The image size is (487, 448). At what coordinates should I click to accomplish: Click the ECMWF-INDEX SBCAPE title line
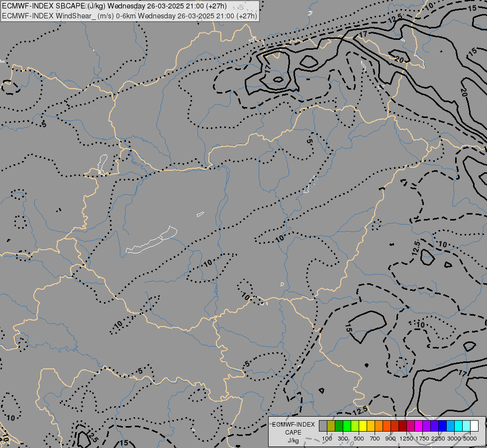114,6
